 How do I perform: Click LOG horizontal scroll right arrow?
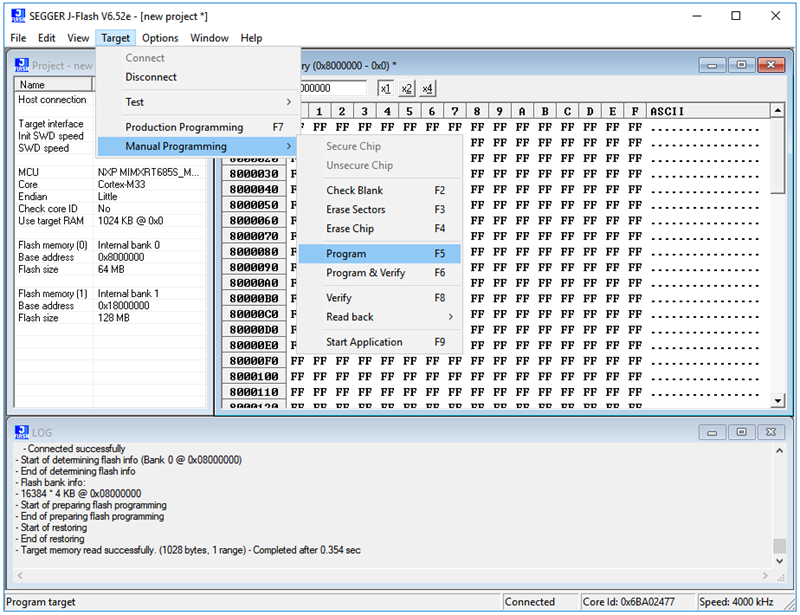[765, 576]
